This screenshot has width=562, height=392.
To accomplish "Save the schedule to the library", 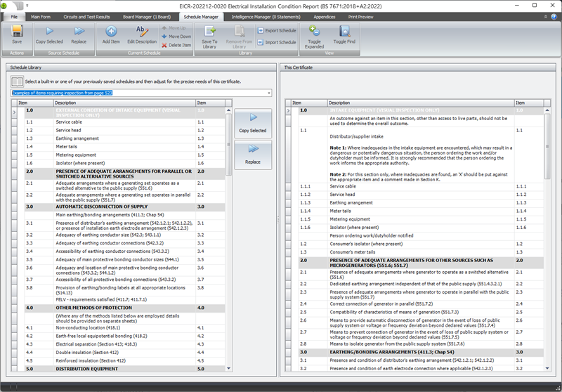I will pyautogui.click(x=210, y=34).
